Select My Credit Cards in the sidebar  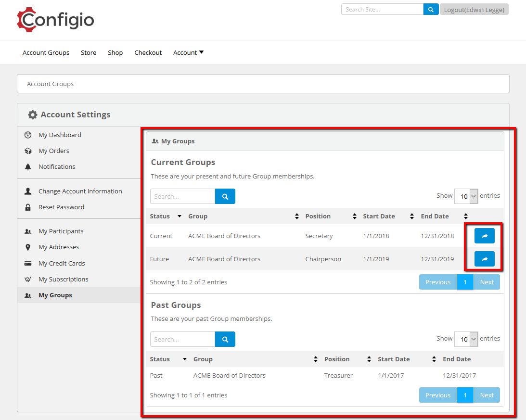62,263
